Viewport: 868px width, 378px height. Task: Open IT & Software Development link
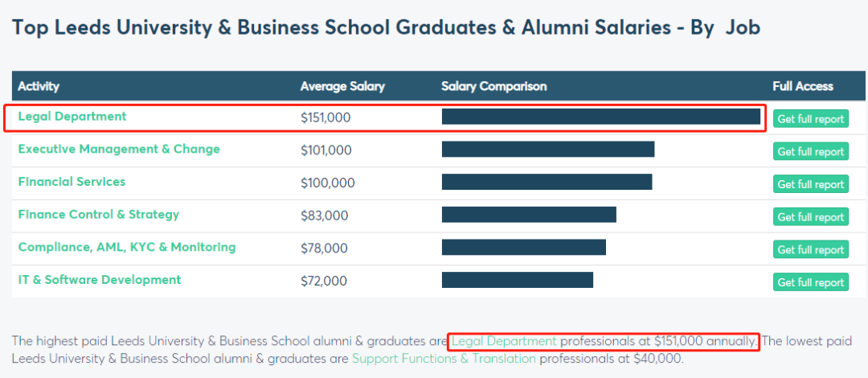100,280
